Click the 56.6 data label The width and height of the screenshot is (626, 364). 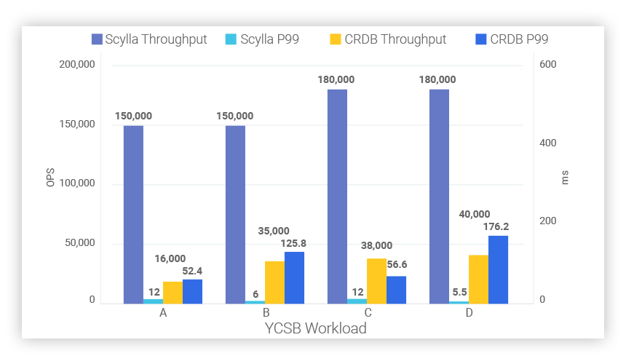tap(397, 264)
